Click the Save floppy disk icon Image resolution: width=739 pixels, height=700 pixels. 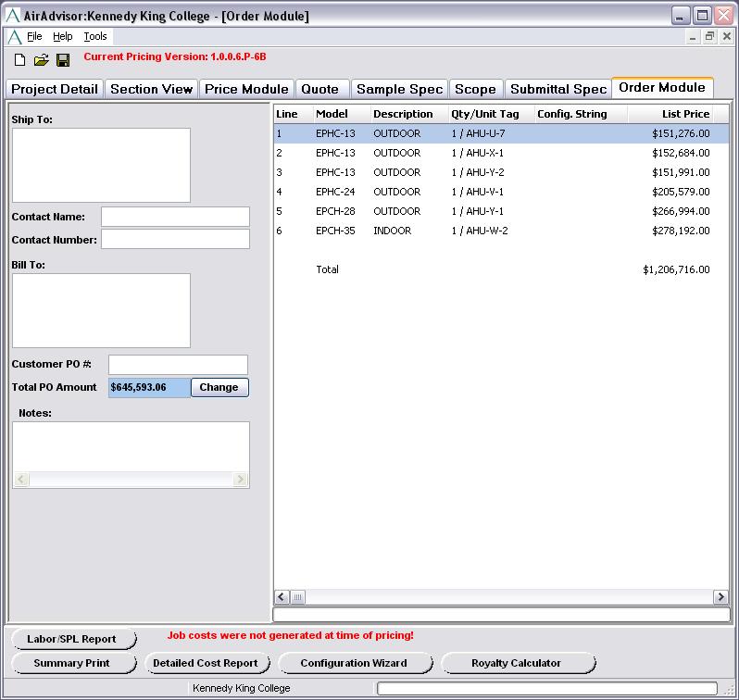[x=63, y=60]
